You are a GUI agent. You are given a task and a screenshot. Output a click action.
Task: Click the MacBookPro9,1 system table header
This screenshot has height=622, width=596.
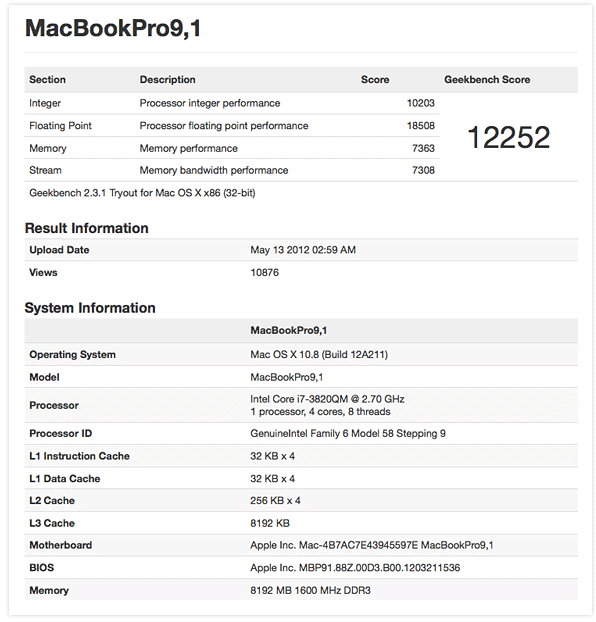(288, 331)
